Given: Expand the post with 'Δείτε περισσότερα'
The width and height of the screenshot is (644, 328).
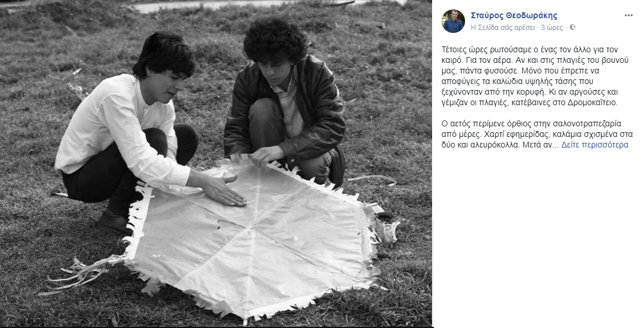Looking at the screenshot, I should point(595,145).
